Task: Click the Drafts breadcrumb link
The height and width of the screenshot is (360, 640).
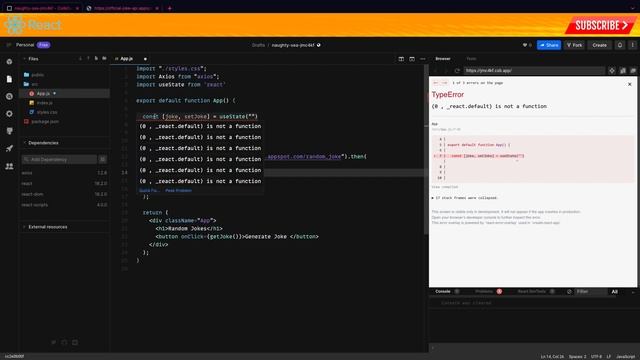Action: click(x=258, y=45)
